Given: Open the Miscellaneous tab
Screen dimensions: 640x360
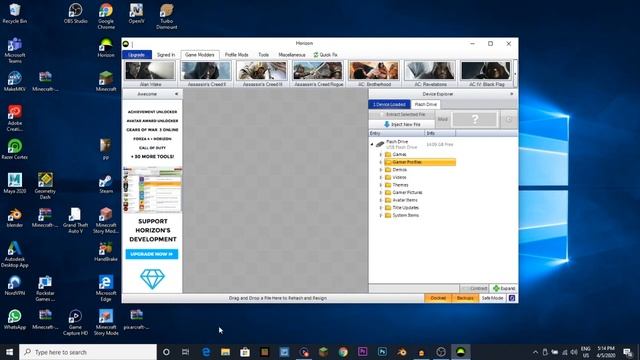Looking at the screenshot, I should [292, 55].
